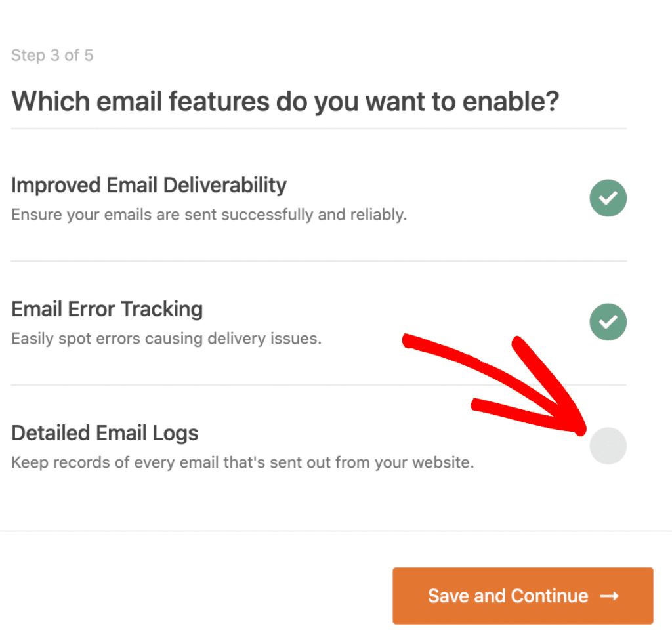Click the arrow icon inside Save and Continue
This screenshot has height=637, width=672.
pos(610,596)
